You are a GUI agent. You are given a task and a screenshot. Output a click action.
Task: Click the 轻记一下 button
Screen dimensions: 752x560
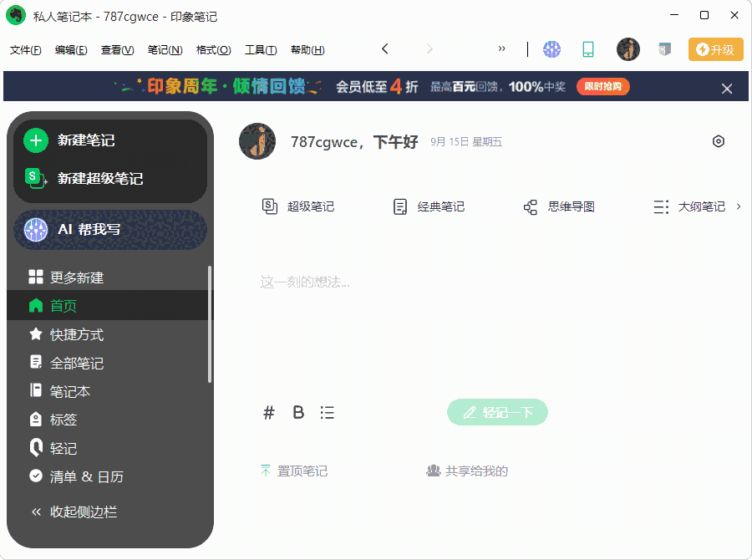tap(497, 412)
